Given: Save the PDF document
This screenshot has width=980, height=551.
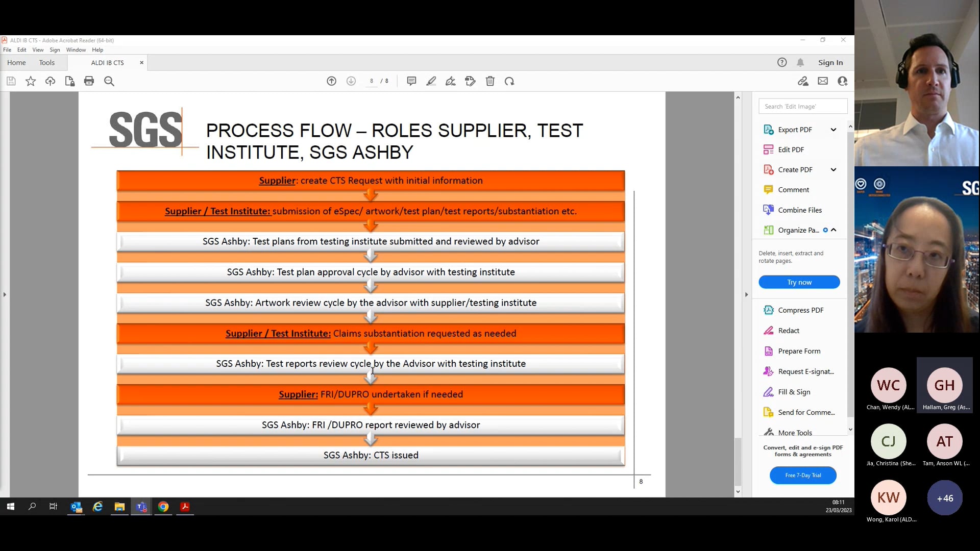Looking at the screenshot, I should pyautogui.click(x=11, y=81).
